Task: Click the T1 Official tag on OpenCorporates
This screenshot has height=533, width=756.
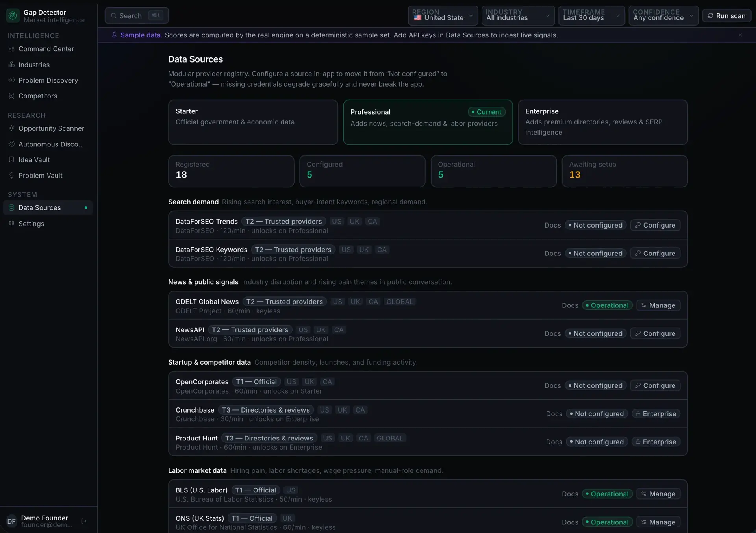Action: [x=256, y=382]
